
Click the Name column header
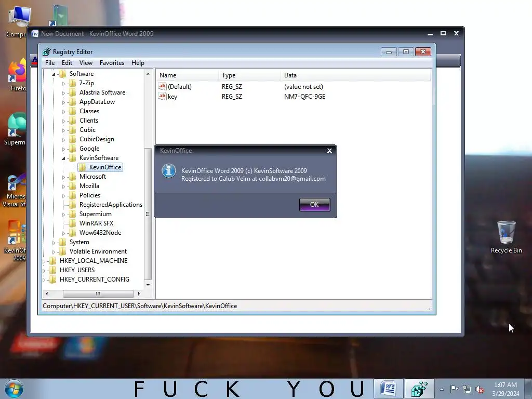(187, 75)
